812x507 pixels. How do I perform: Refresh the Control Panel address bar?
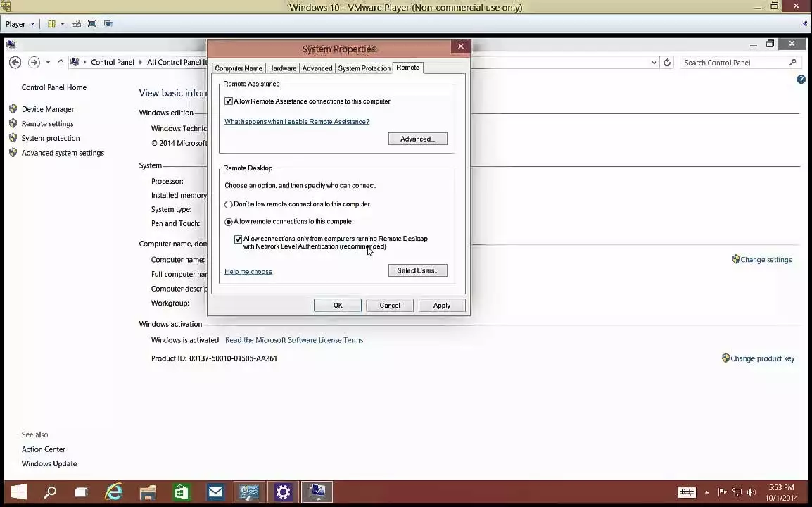coord(667,63)
